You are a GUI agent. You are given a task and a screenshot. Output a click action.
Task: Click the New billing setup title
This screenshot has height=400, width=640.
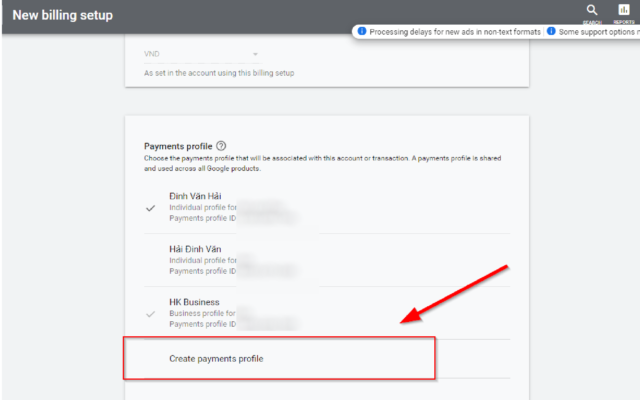pyautogui.click(x=63, y=15)
